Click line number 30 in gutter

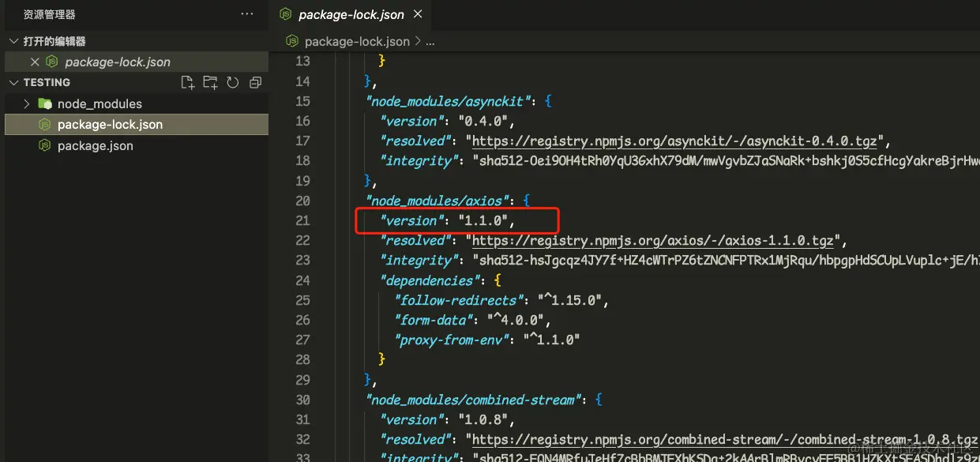302,400
